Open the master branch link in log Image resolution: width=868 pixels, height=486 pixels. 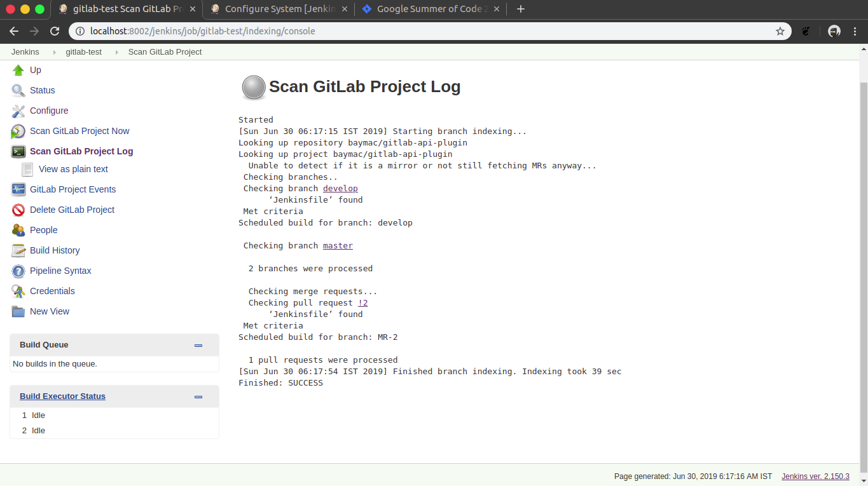point(338,245)
